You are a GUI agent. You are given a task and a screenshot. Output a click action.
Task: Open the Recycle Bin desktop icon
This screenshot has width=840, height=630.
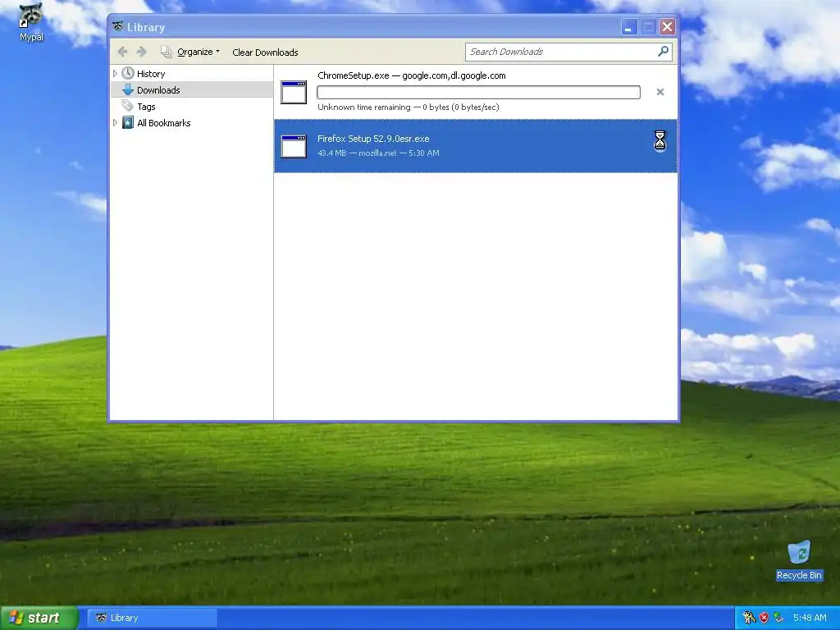799,552
